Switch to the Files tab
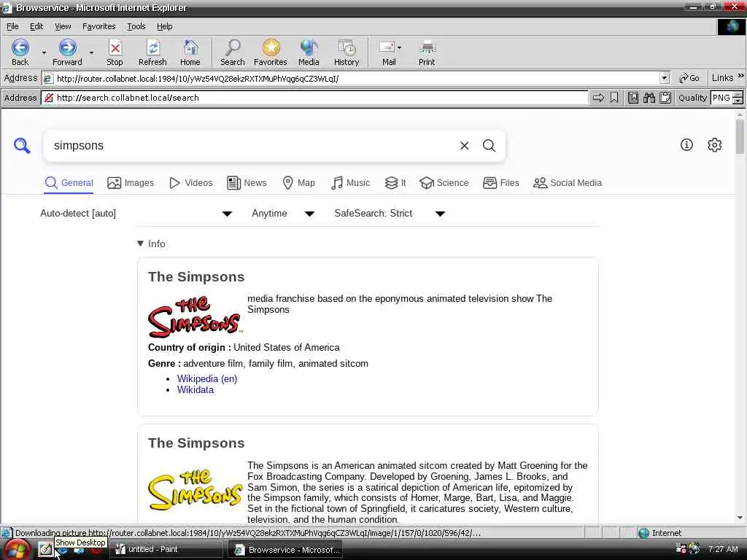The image size is (747, 560). coord(500,183)
